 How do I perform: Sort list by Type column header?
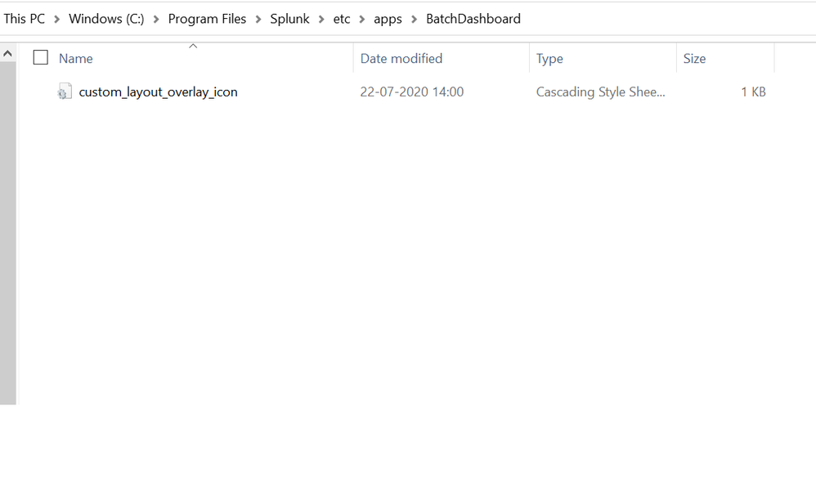pos(549,59)
